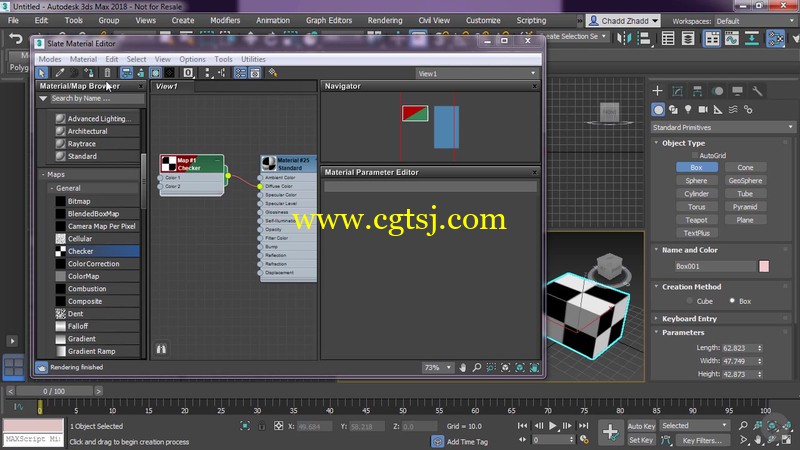Click the binoculars search icon in View1
This screenshot has height=450, width=800.
point(161,349)
